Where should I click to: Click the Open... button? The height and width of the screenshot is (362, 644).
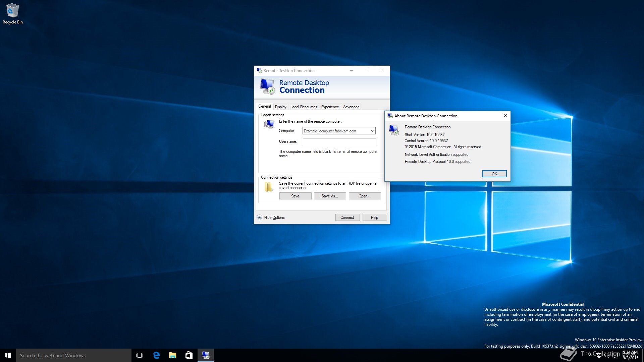(365, 196)
